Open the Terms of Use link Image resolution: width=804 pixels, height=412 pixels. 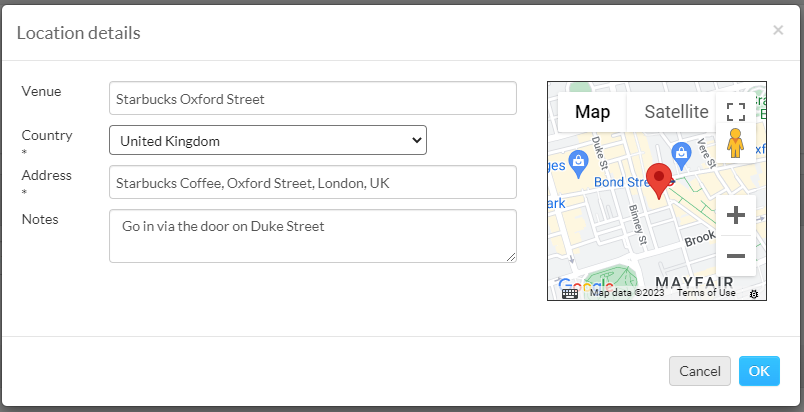706,293
